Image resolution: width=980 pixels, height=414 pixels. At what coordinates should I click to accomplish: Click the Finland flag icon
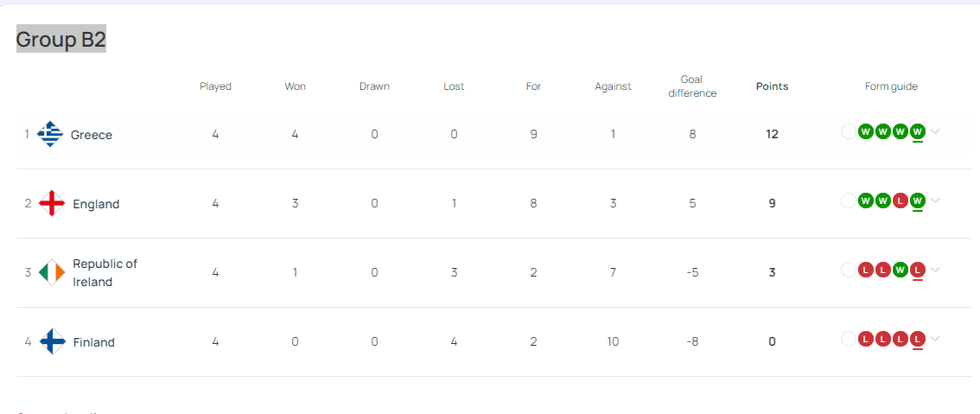52,341
